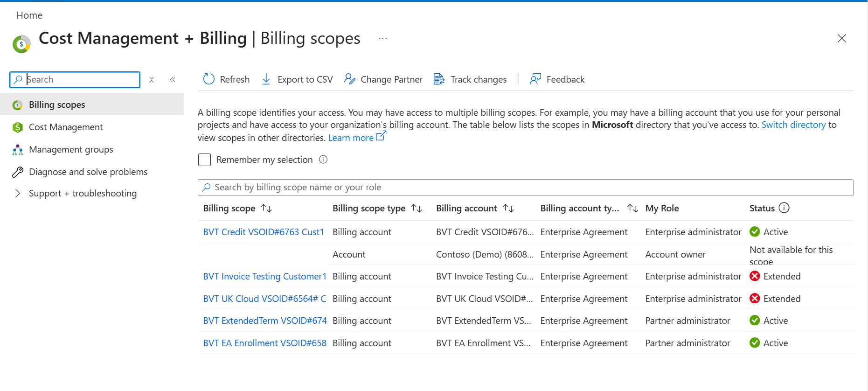868x391 pixels.
Task: Click the Export to CSV download icon
Action: [266, 79]
